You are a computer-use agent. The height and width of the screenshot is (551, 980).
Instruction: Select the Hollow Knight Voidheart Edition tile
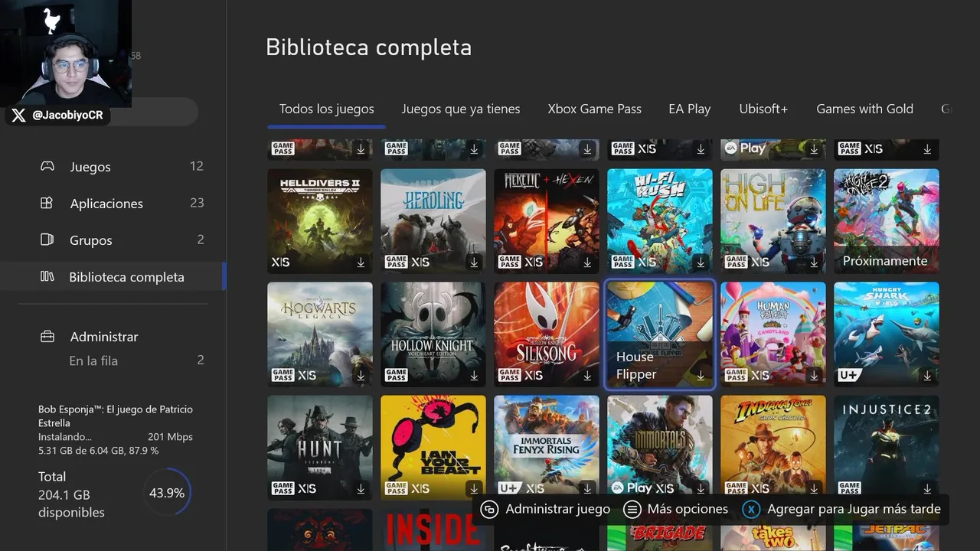[433, 334]
